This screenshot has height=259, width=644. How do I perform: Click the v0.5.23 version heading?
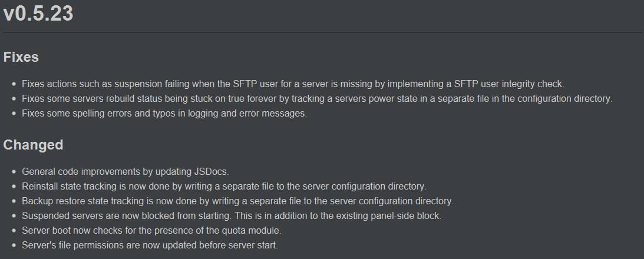38,13
